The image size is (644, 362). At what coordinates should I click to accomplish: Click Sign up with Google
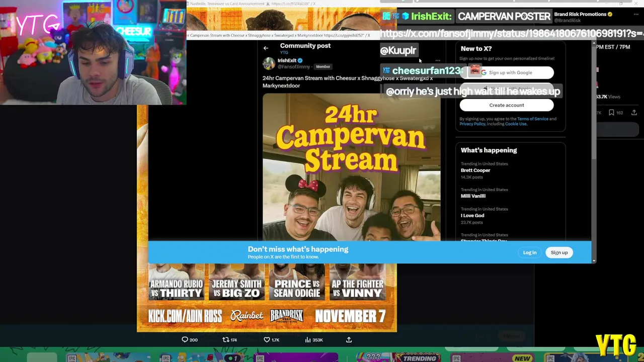[507, 72]
